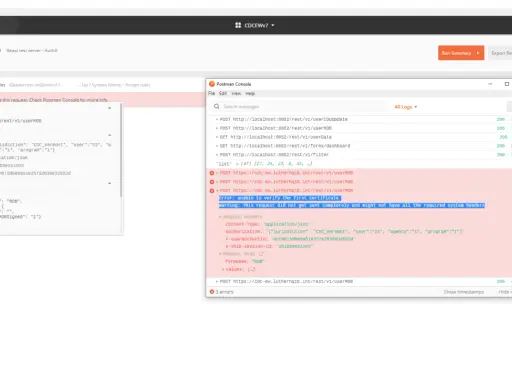Select the warning about request not sent completely
The width and height of the screenshot is (512, 384).
coord(352,205)
